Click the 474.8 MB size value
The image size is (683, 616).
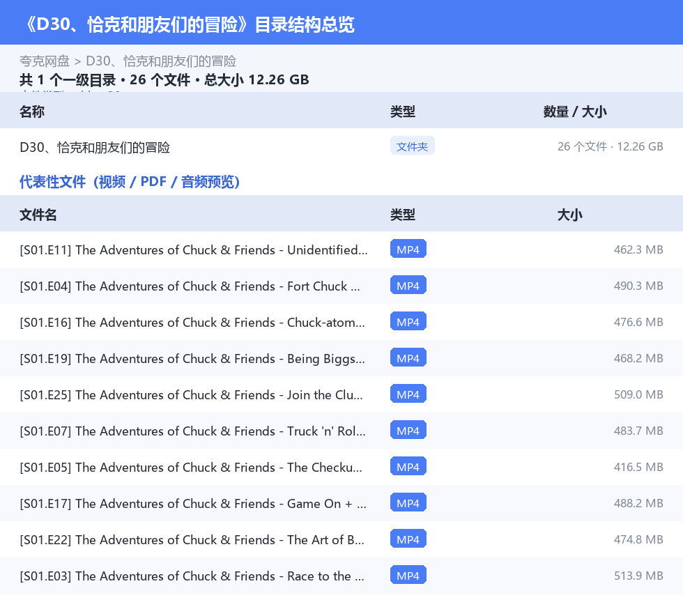pos(638,539)
